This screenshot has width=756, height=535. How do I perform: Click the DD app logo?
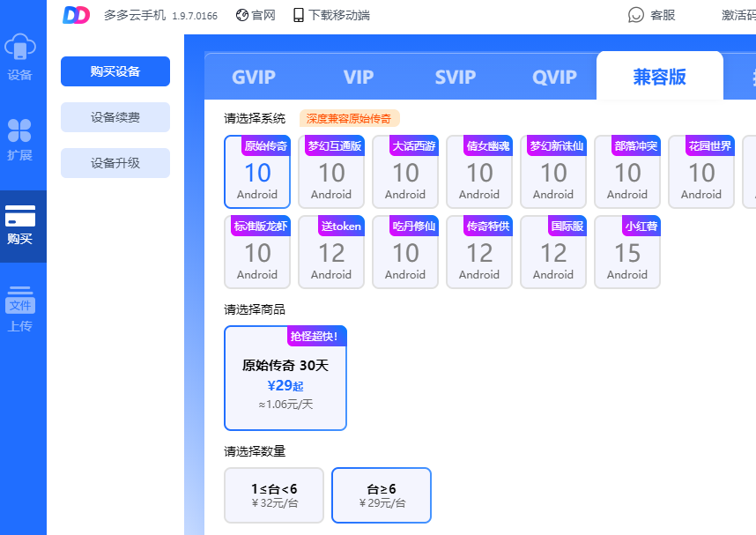[76, 16]
